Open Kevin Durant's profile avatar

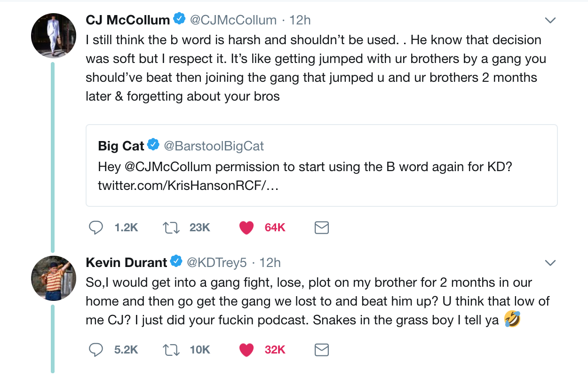click(x=53, y=278)
